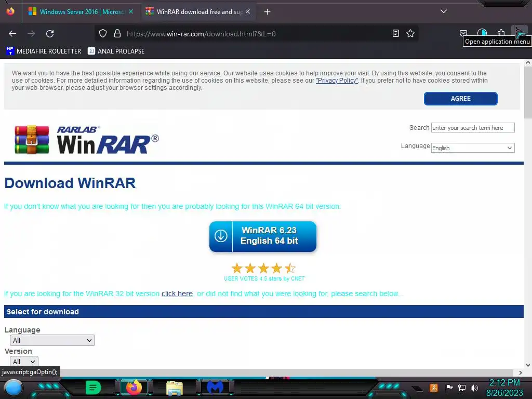Open a new browser tab
The width and height of the screenshot is (532, 399).
(x=268, y=12)
